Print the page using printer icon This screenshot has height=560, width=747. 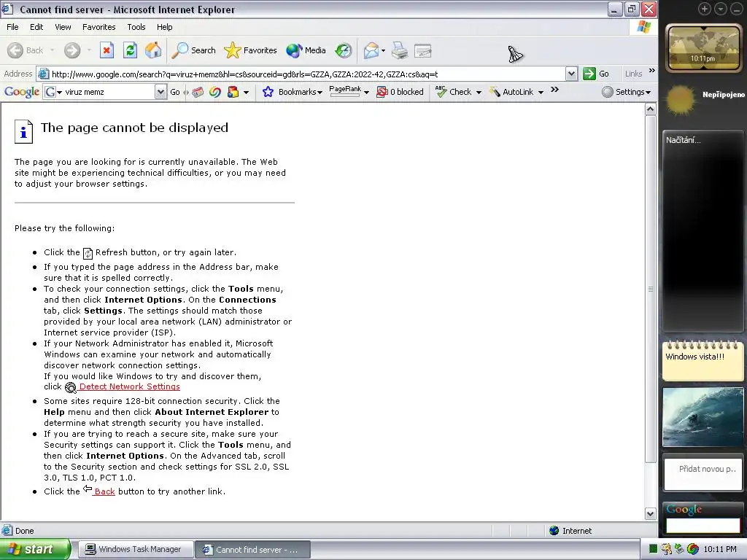coord(400,50)
